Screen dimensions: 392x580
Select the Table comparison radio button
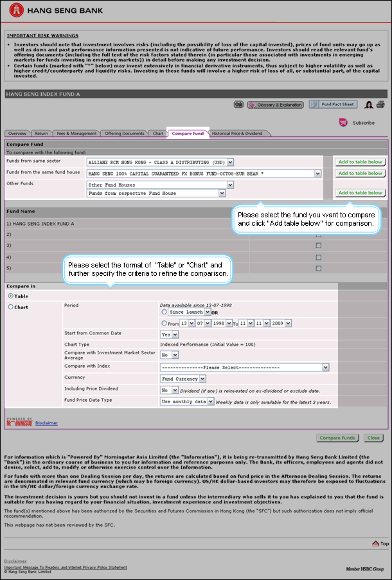[11, 296]
